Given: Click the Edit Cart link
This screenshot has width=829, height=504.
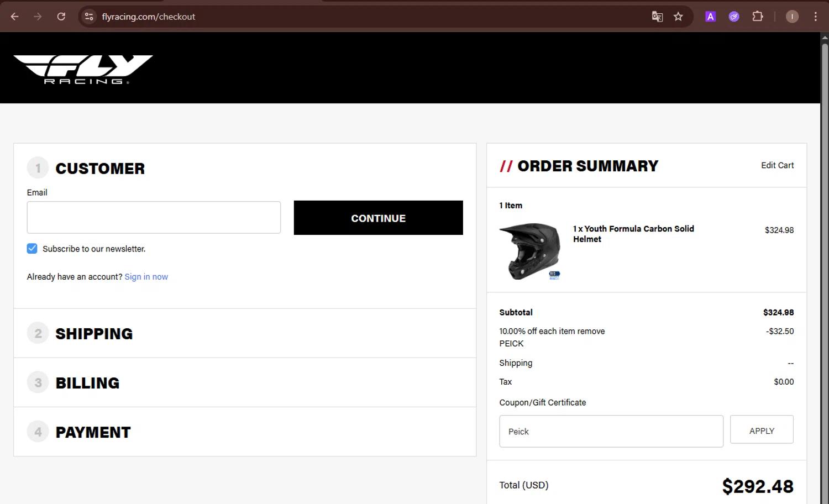Looking at the screenshot, I should (x=777, y=165).
